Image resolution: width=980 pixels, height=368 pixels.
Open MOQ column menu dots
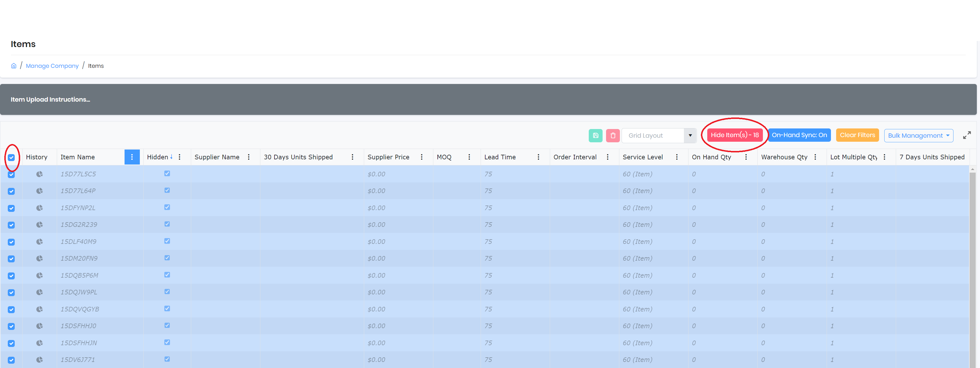(469, 157)
